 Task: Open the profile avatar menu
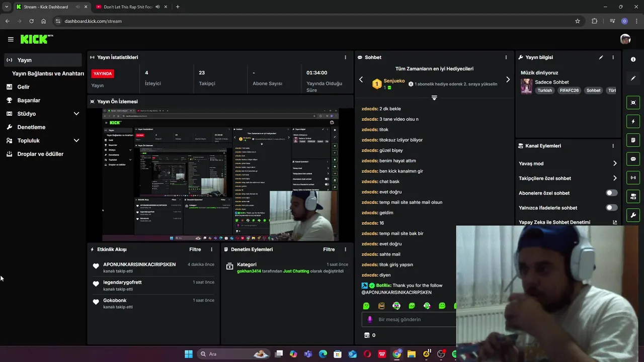pyautogui.click(x=625, y=39)
